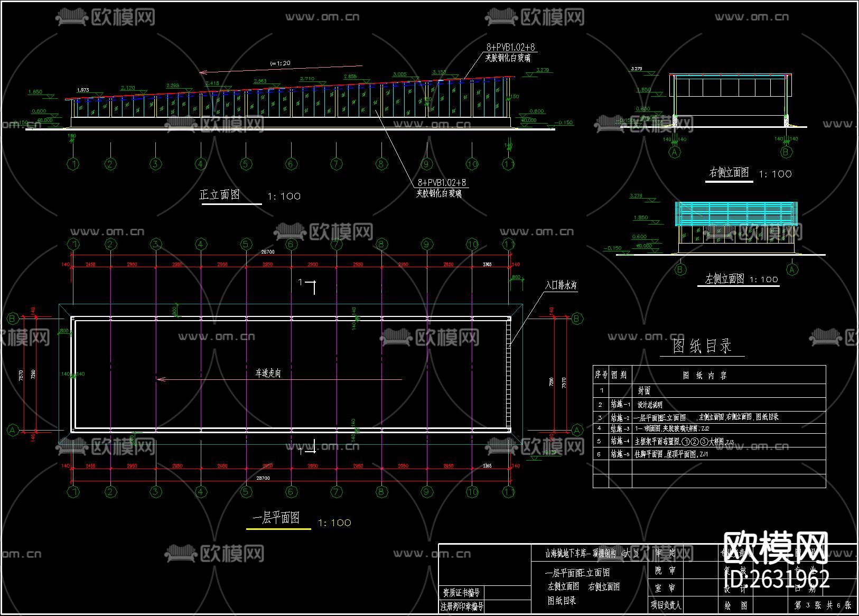Viewport: 859px width, 616px height.
Task: Click axis bubble 1 under the front elevation
Action: (74, 164)
